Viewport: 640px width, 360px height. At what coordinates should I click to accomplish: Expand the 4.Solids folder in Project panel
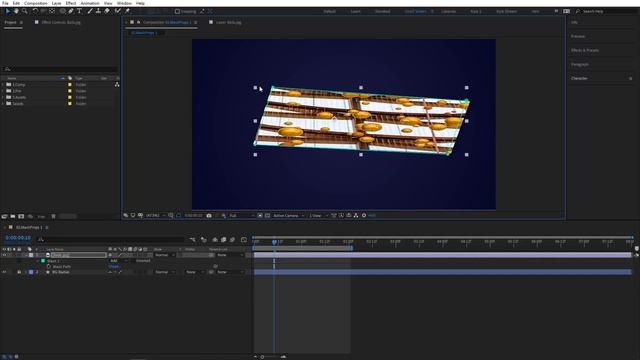click(3, 104)
